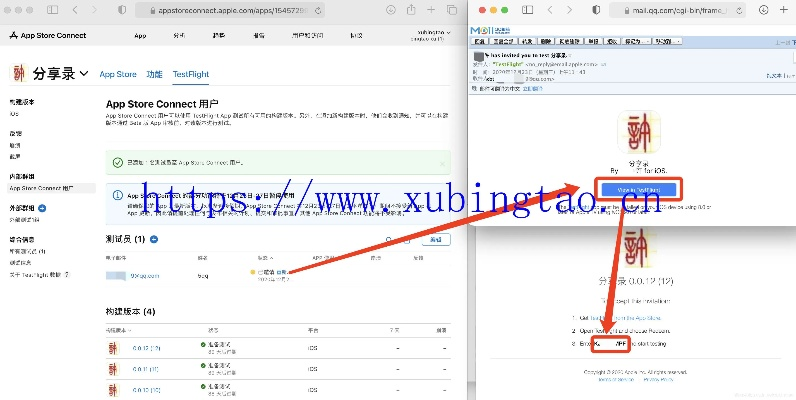Screen dimensions: 796x400
Task: Open the share menu in the left Safari window
Action: tap(411, 10)
